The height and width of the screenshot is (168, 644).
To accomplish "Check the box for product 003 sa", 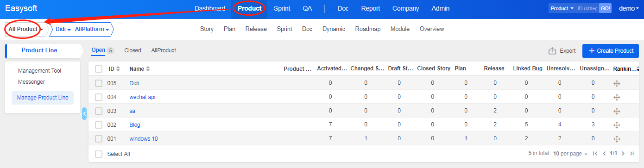I will pyautogui.click(x=99, y=111).
